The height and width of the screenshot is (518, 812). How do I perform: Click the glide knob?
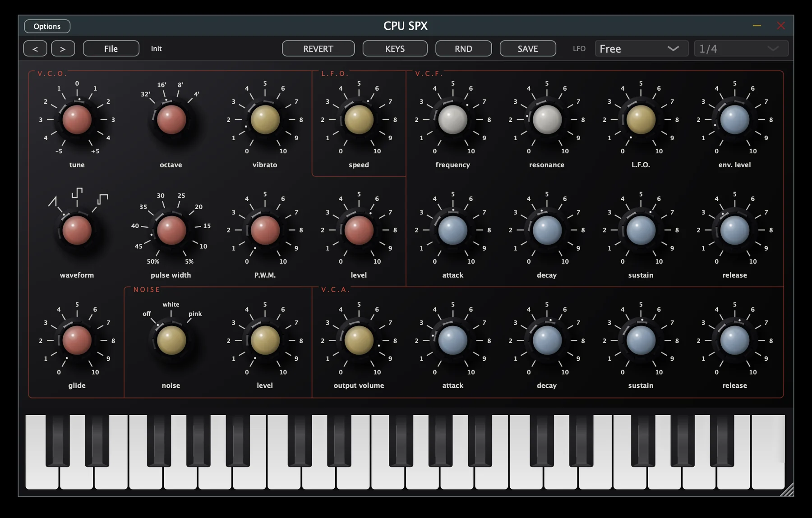77,340
